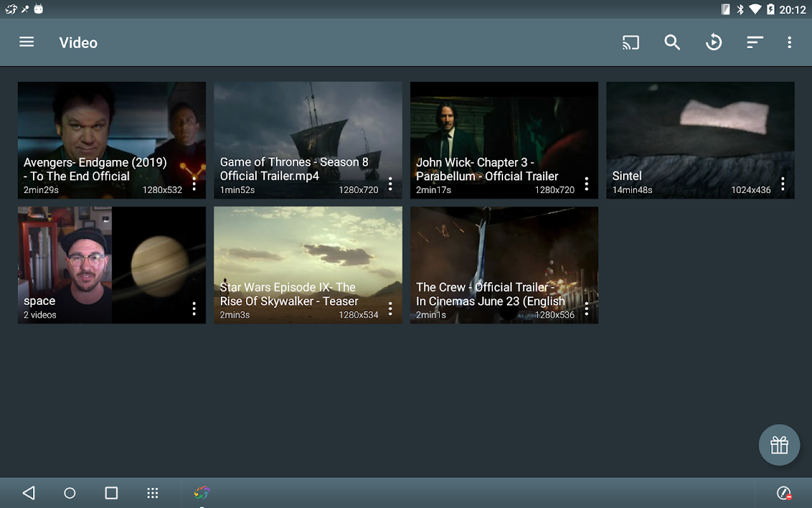Open options for the John Wick trailer
The width and height of the screenshot is (812, 508).
tap(586, 184)
